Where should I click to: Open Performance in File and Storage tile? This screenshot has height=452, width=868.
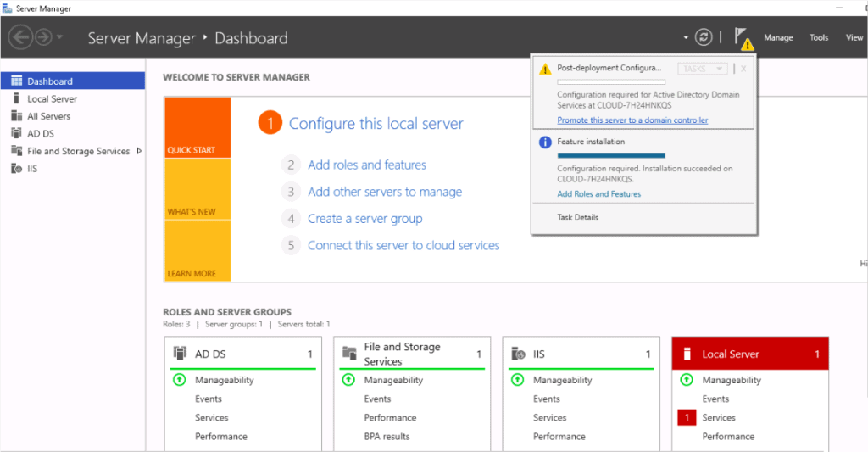(390, 418)
